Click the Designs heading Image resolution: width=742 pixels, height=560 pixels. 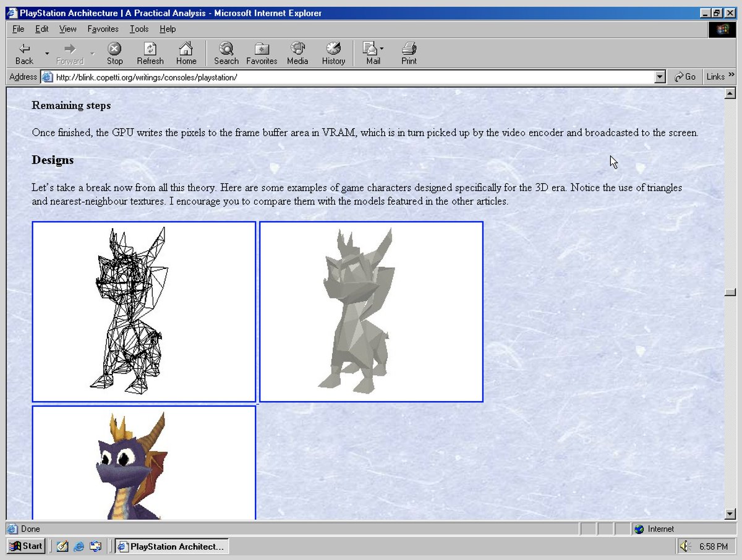coord(53,160)
